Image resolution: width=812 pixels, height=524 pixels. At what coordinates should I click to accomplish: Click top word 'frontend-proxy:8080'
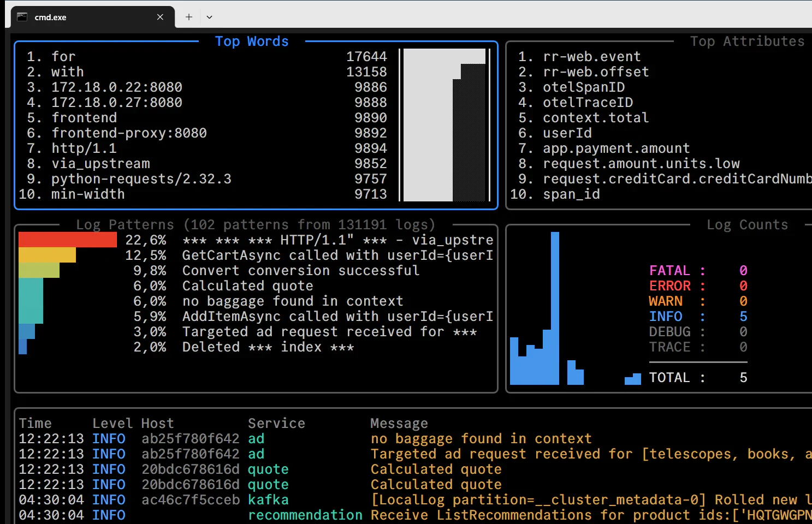coord(129,133)
